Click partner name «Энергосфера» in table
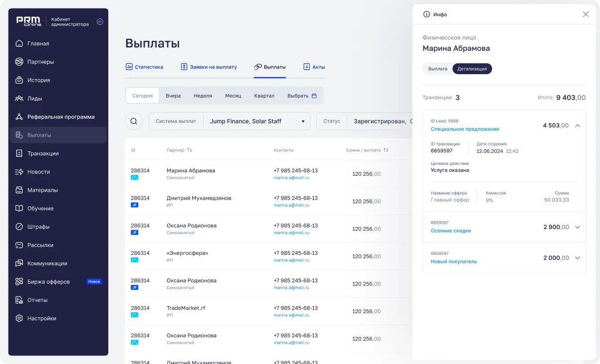Screen dimensions: 600x364 [x=187, y=253]
